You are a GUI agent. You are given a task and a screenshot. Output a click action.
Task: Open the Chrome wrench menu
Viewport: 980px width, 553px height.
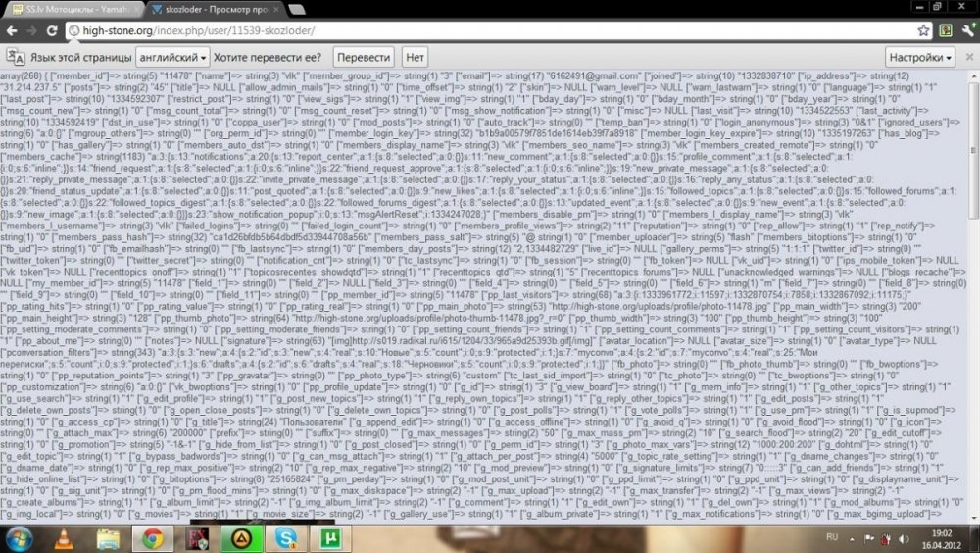(x=969, y=30)
